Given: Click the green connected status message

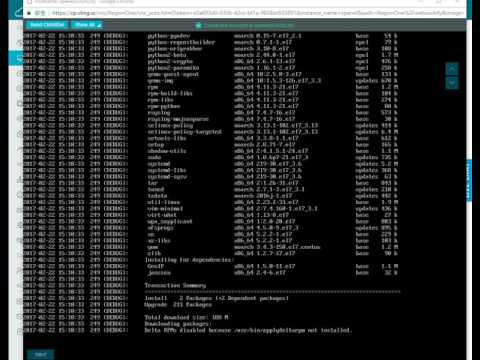Looking at the screenshot, I should click(246, 25).
